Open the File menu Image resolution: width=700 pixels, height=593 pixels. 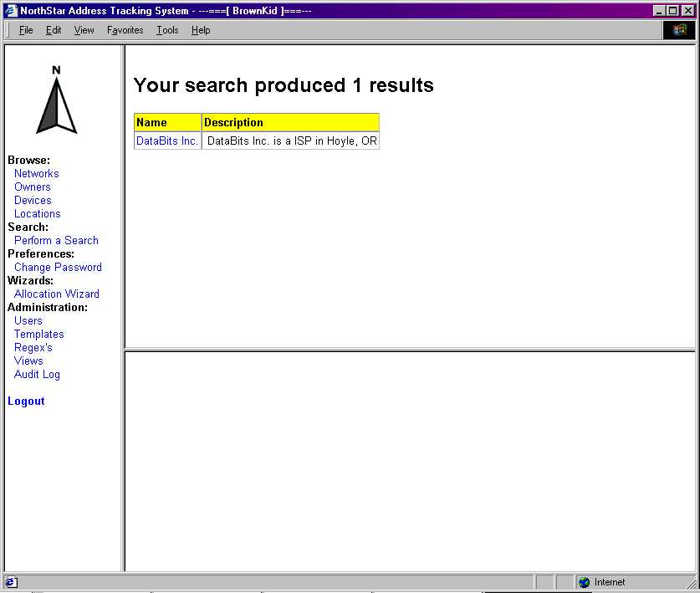coord(26,30)
